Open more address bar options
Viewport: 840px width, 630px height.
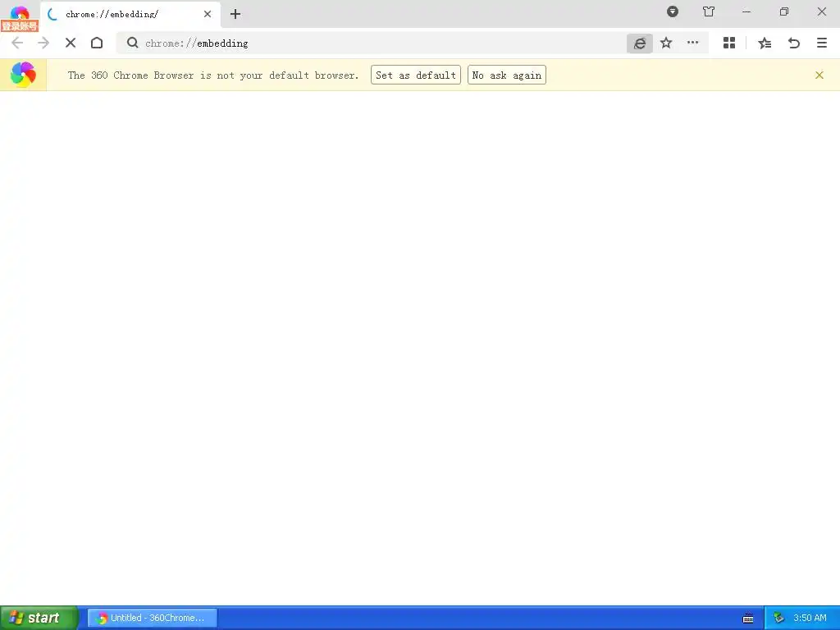[692, 43]
